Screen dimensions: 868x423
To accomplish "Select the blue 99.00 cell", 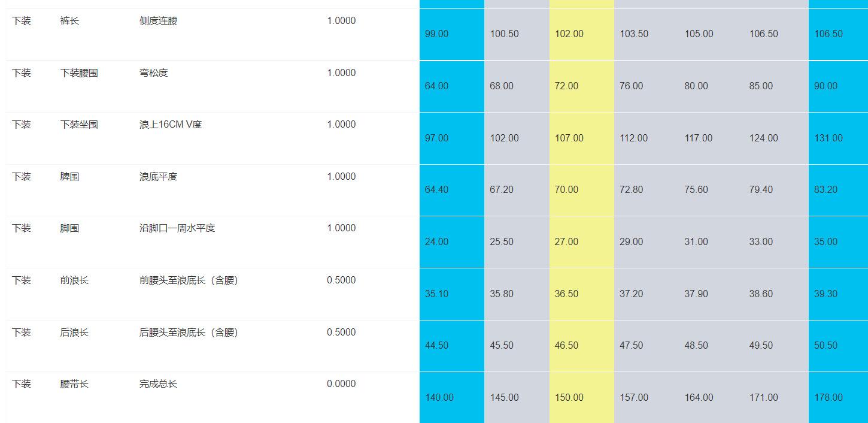I will point(436,34).
